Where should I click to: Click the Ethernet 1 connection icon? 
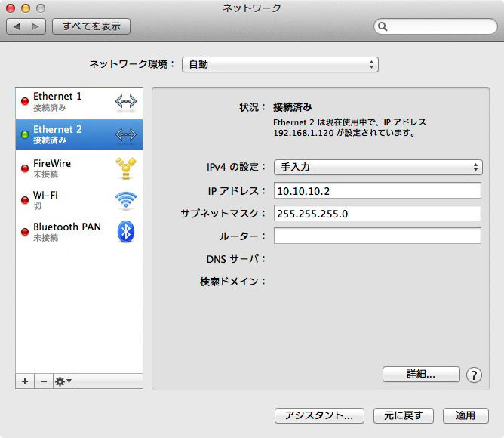[x=125, y=101]
